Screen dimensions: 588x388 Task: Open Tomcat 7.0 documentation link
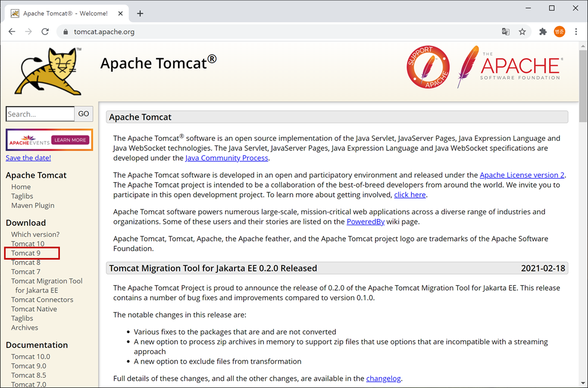pos(28,384)
